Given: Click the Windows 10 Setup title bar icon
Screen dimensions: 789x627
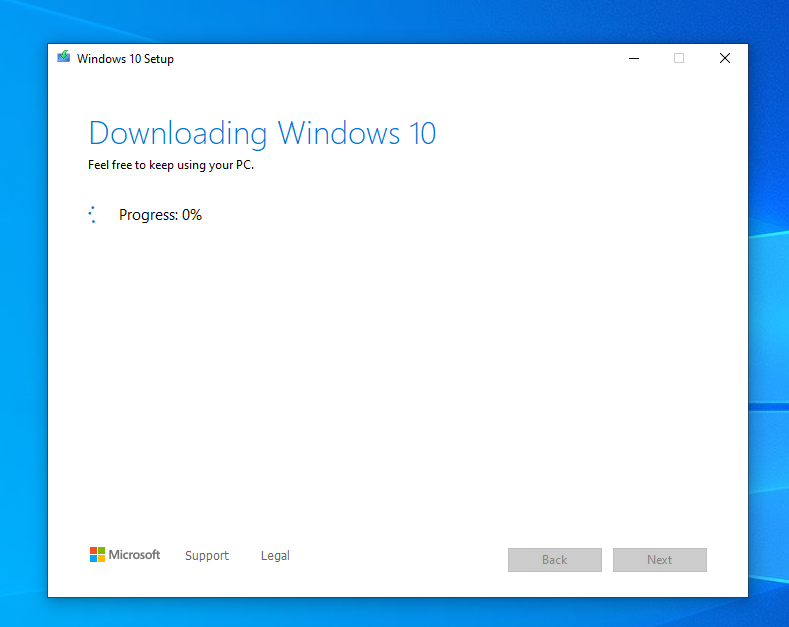Looking at the screenshot, I should pos(63,57).
